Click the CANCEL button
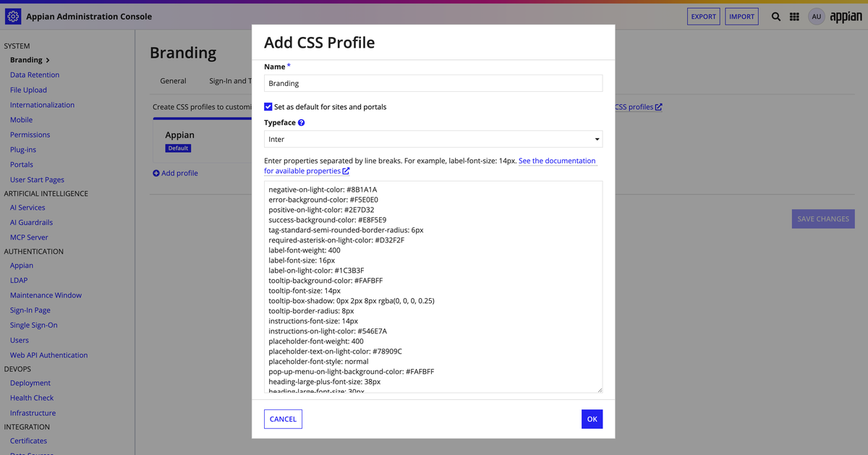 point(283,419)
